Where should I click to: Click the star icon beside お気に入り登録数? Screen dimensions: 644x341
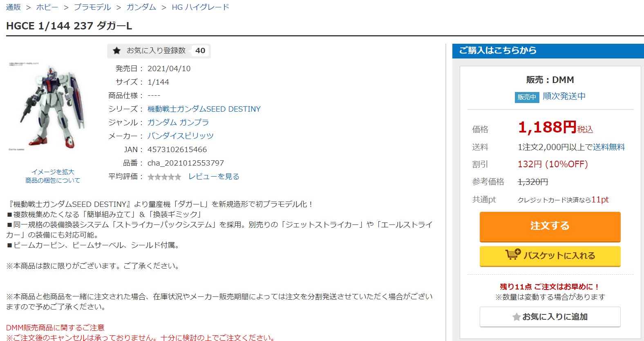117,51
